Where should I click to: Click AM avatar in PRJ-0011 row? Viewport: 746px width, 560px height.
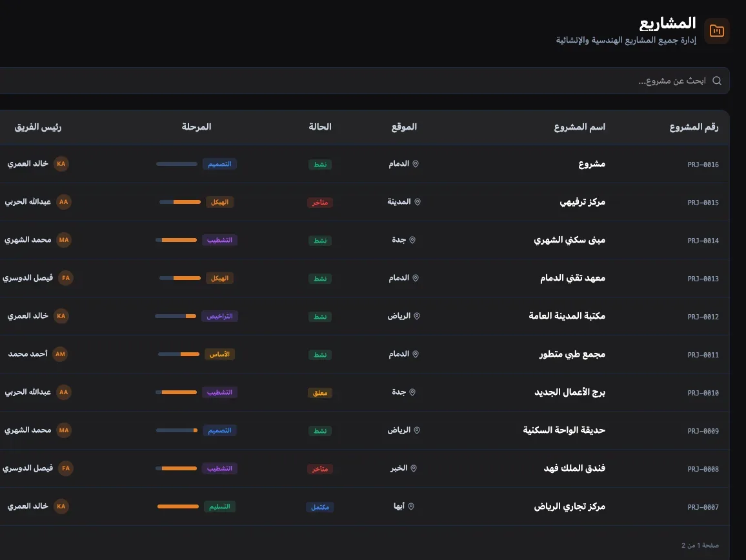pos(60,354)
